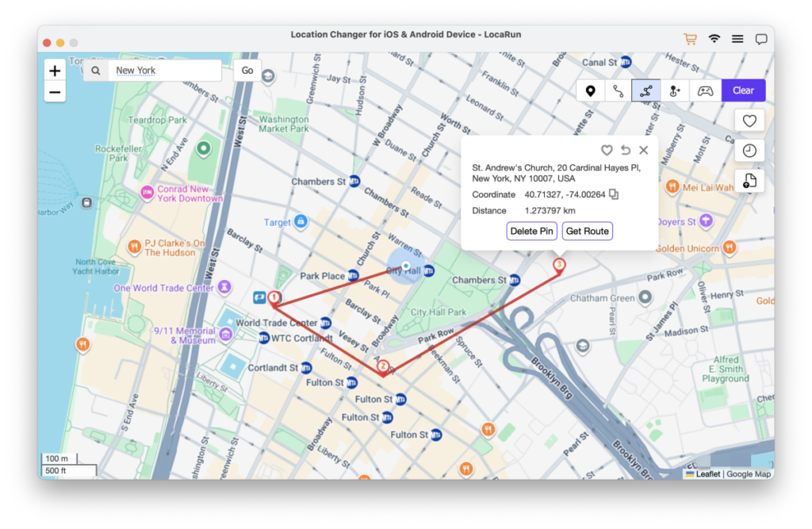812x529 pixels.
Task: Favorite St. Andrew's Church via popup heart
Action: tap(607, 150)
